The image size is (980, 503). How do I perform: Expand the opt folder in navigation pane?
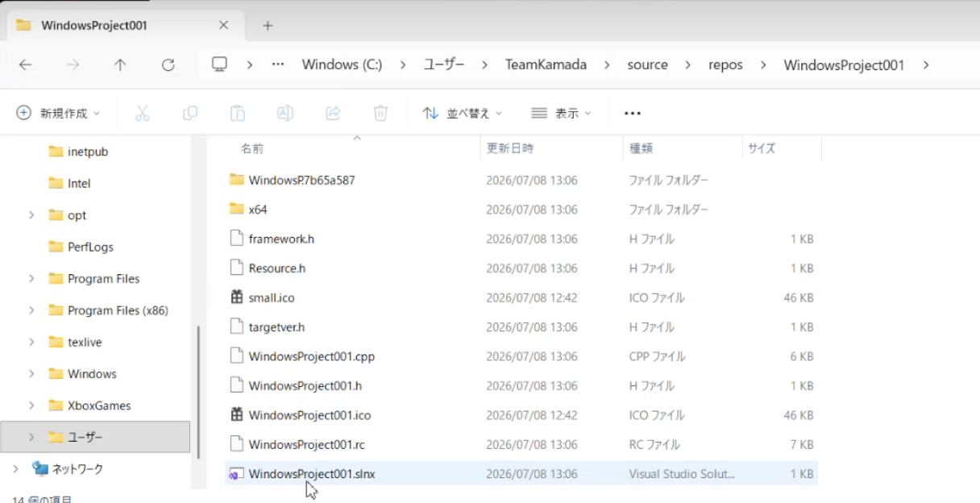click(31, 215)
